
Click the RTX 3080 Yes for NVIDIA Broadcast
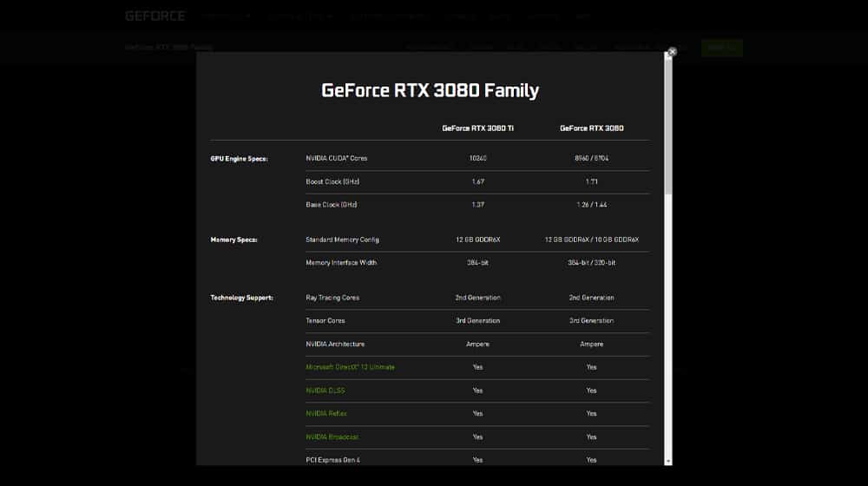[x=592, y=437]
